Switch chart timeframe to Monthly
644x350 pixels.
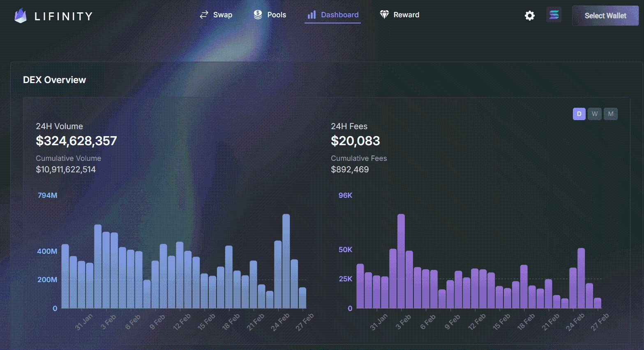click(611, 114)
